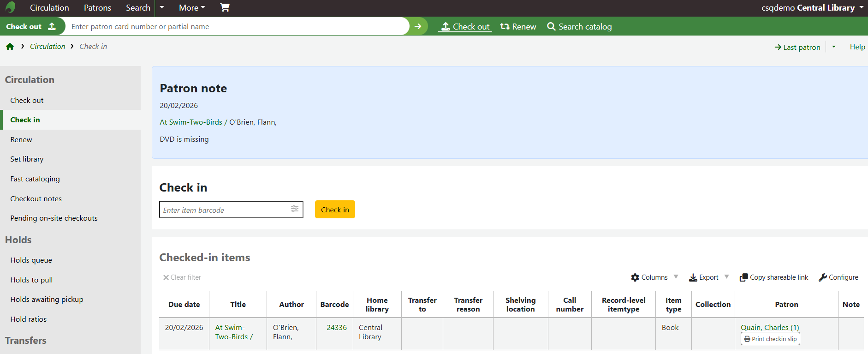Open At Swim-Two-Birds title in table
Screen dimensions: 868x354
[x=234, y=332]
